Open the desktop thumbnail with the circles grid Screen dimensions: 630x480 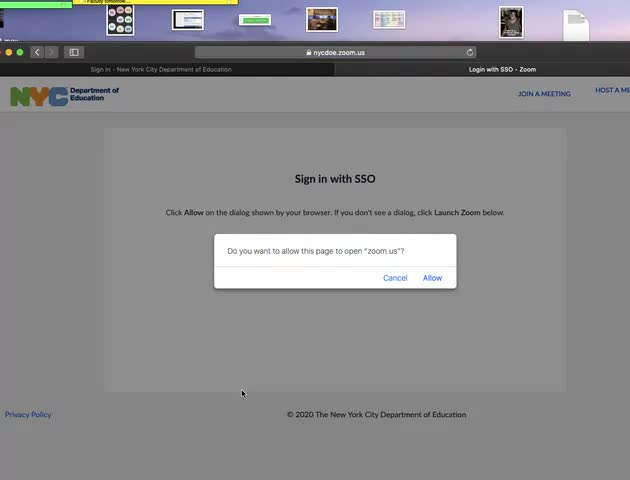120,20
